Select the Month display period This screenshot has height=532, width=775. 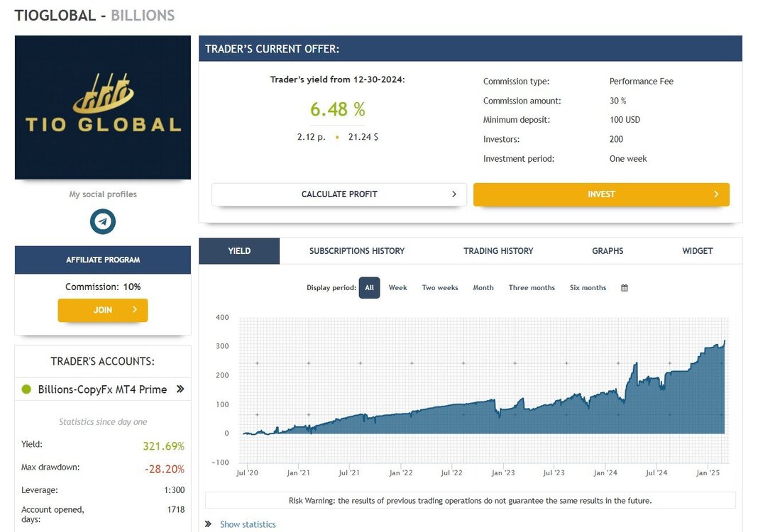pos(483,287)
